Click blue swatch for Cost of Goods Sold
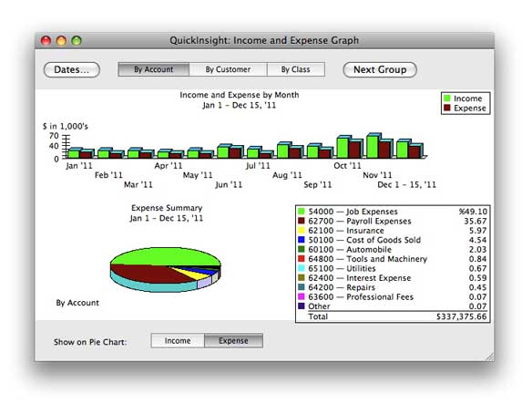 coord(301,240)
